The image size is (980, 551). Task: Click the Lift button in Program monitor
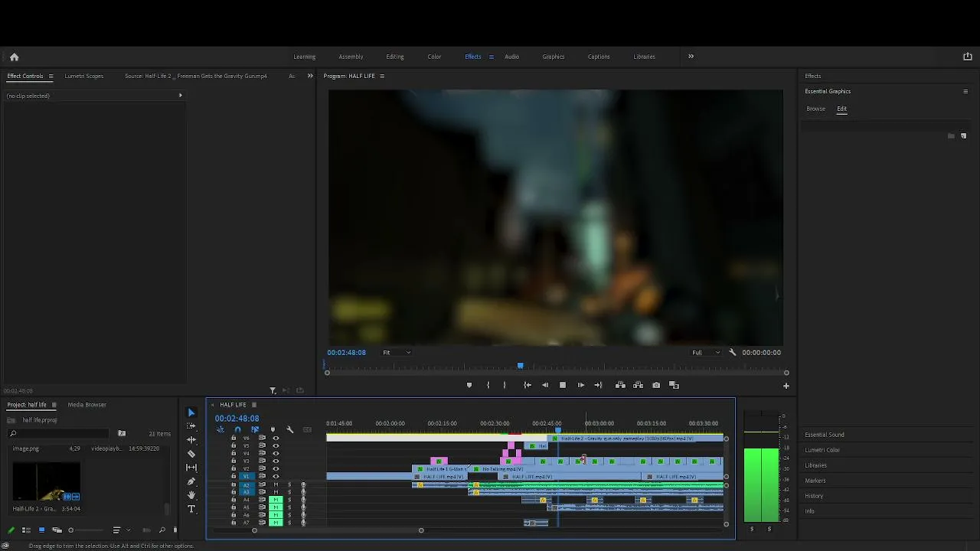(x=620, y=385)
